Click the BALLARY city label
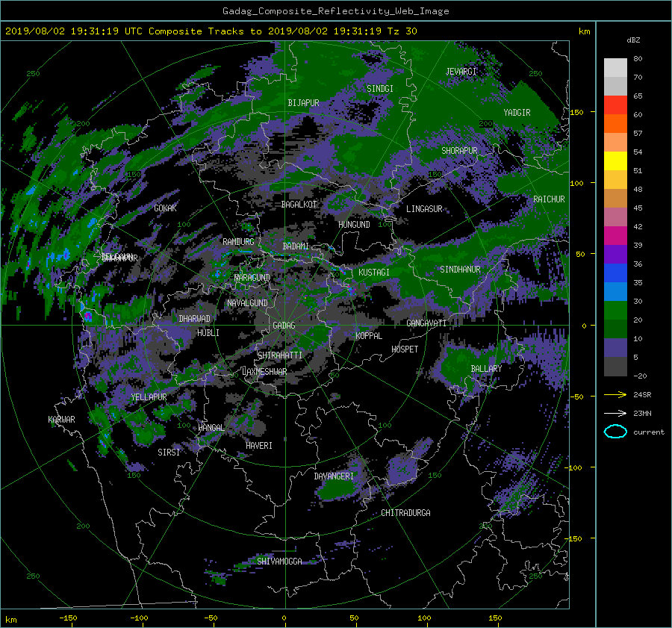This screenshot has width=672, height=628. click(x=486, y=368)
